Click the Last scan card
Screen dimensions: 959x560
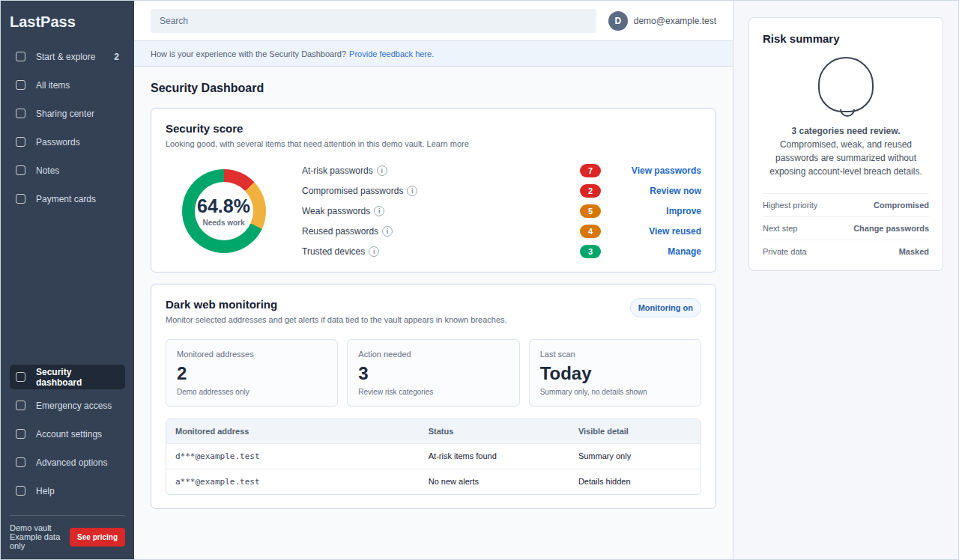[x=615, y=373]
